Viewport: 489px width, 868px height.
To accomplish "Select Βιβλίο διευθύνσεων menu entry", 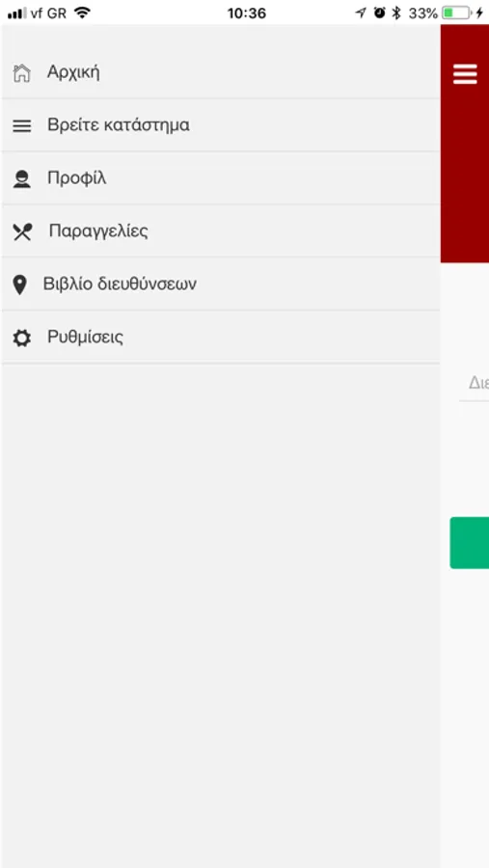I will pos(221,284).
